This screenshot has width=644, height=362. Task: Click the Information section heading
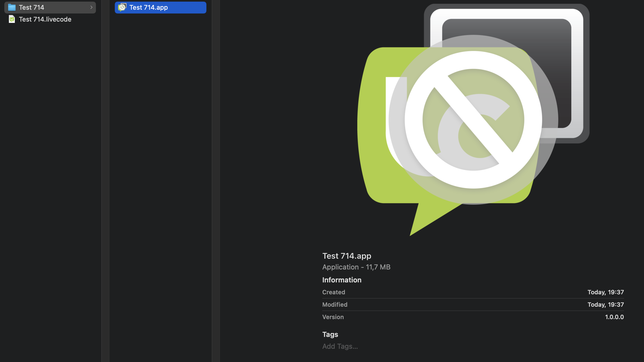coord(342,280)
